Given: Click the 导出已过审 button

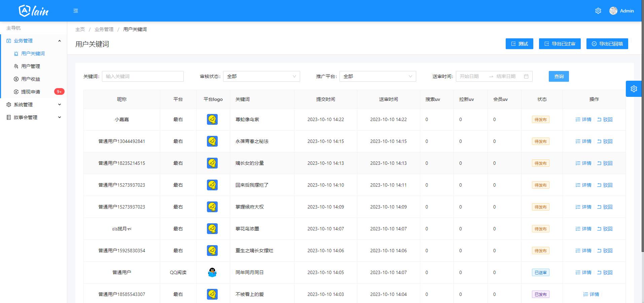Looking at the screenshot, I should [560, 44].
